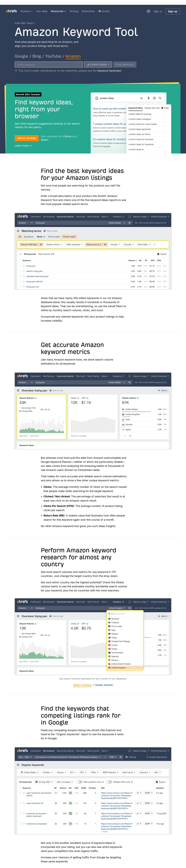Expand the Product menu in top navigation
186x868 pixels.
26,11
